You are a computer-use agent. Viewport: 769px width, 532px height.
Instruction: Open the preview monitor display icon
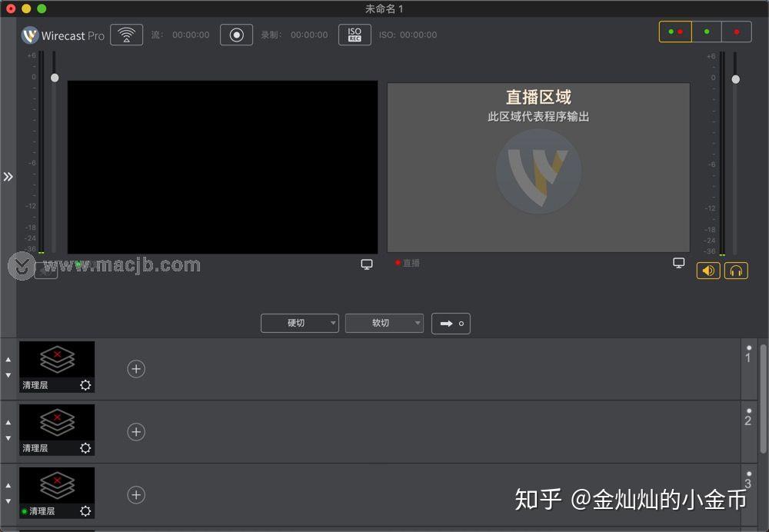[x=367, y=263]
